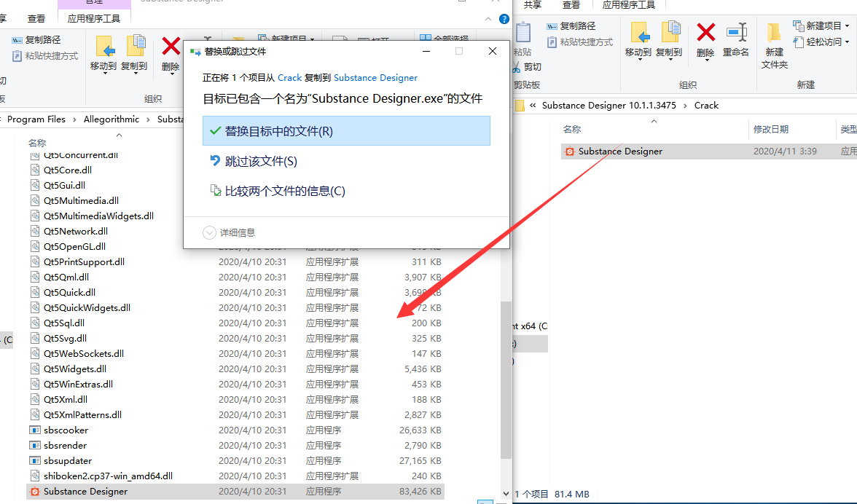Follow the Substance Designer destination link in dialog

coord(375,77)
